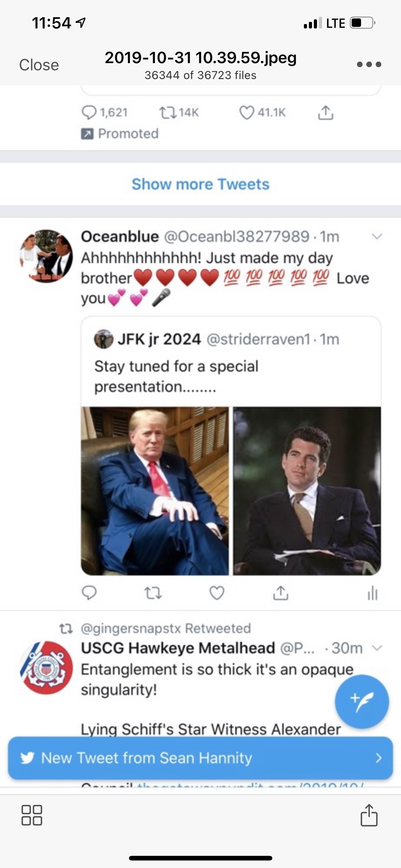Like the promoted tweet with 41.1K likes

click(247, 112)
